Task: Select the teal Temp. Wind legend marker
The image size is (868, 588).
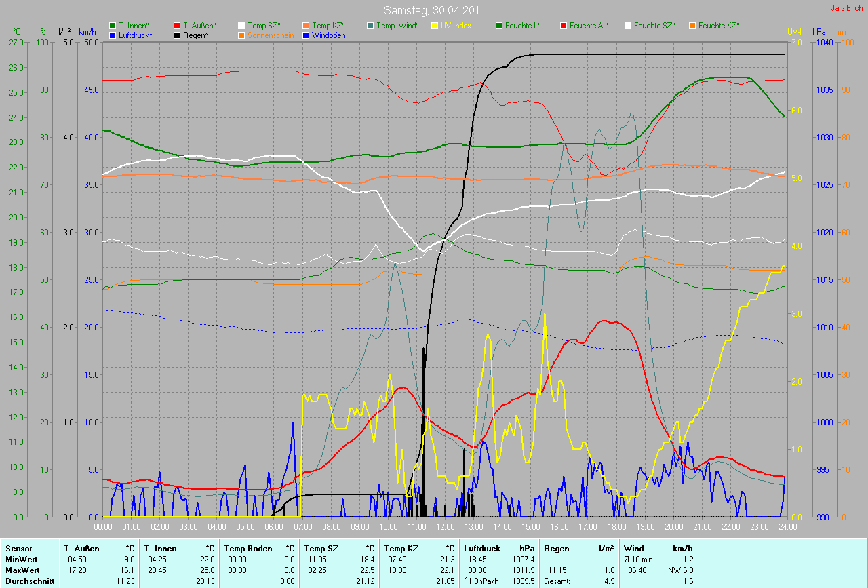Action: click(x=370, y=26)
